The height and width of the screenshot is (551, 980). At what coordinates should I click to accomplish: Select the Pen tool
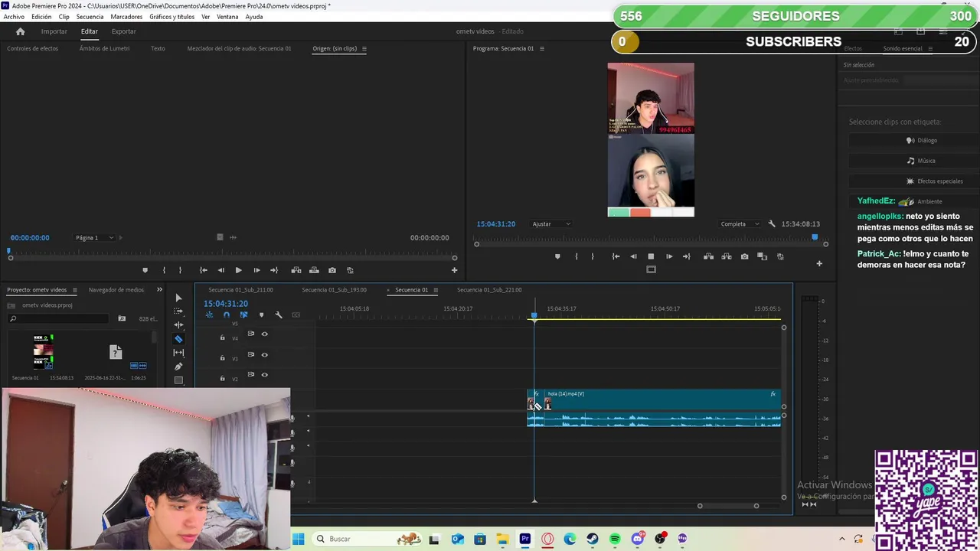tap(178, 367)
